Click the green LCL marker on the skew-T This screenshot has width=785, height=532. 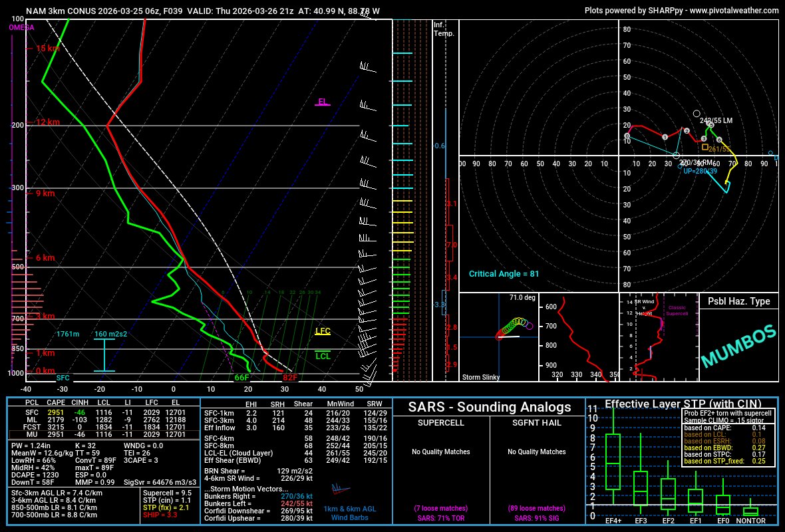323,356
